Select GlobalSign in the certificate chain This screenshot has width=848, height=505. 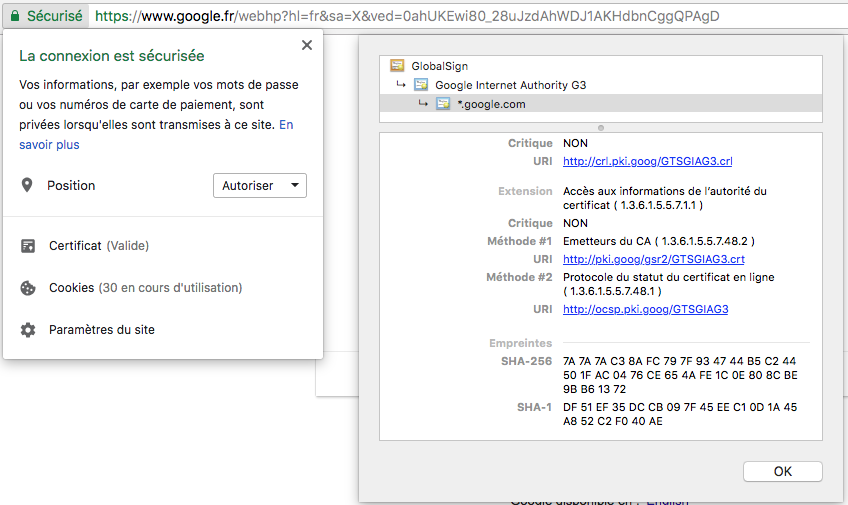[x=601, y=66]
